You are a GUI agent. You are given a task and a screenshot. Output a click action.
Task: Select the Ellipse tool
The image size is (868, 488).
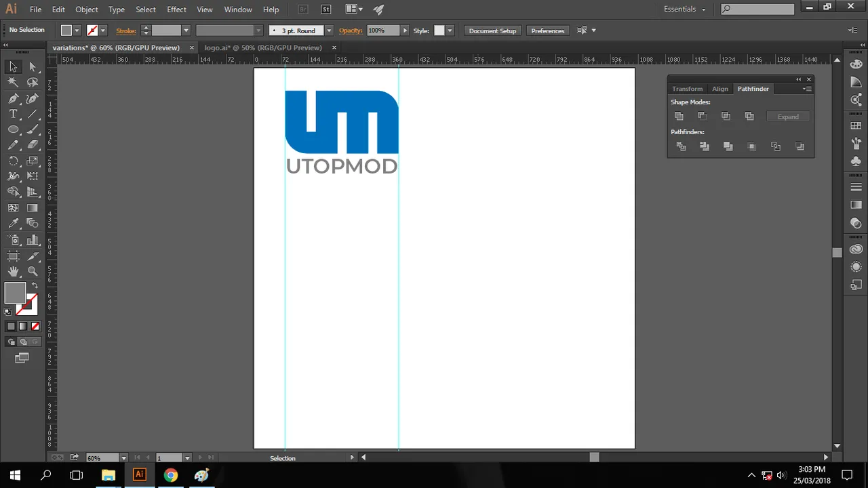pos(13,129)
